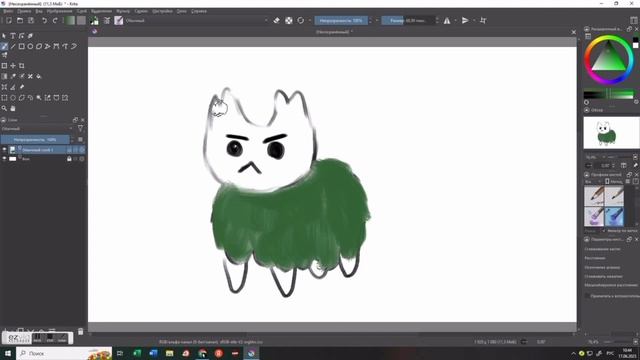Toggle visibility eye of the background layer

click(x=4, y=159)
